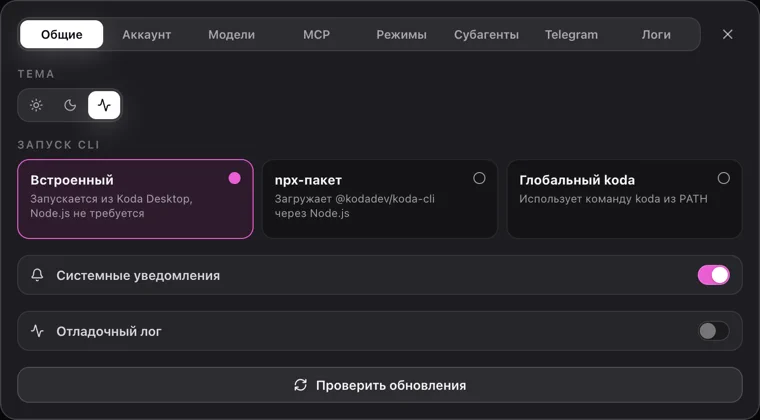Click the Глобальный koda card title

click(577, 180)
